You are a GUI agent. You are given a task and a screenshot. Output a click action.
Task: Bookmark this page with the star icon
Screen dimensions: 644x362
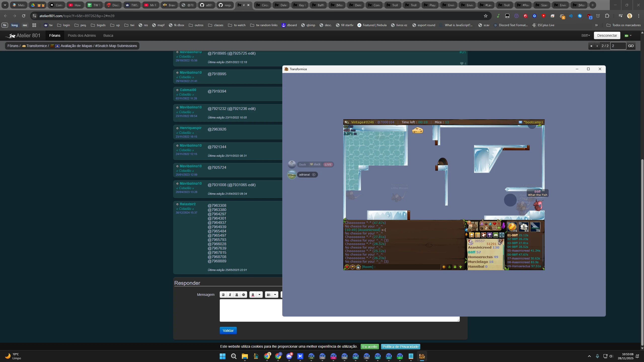(486, 16)
